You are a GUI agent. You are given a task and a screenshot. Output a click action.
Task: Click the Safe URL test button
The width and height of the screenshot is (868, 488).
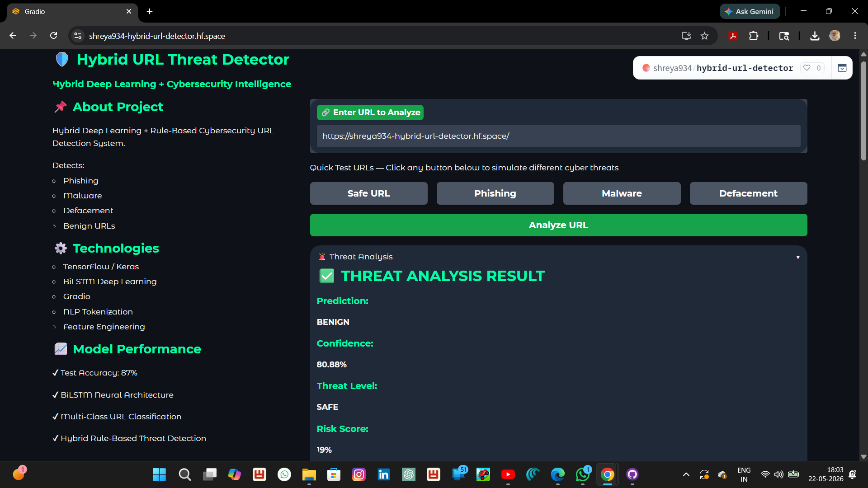(x=368, y=193)
